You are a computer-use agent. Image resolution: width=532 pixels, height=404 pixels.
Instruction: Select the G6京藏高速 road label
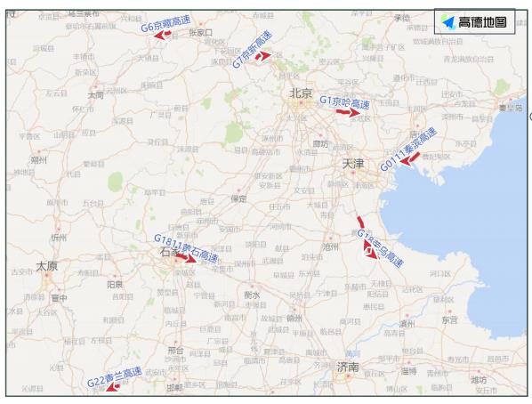coord(165,23)
